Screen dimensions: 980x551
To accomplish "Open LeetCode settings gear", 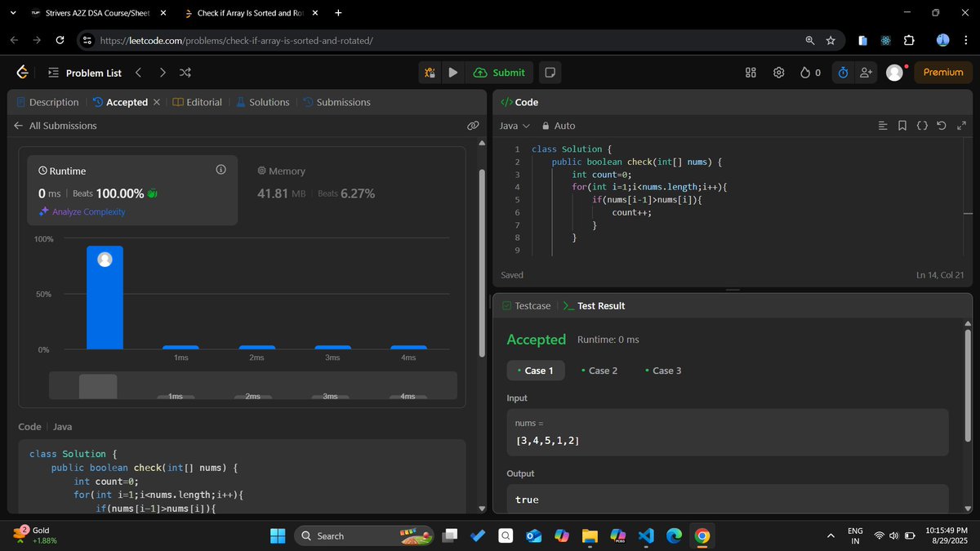I will pyautogui.click(x=779, y=73).
